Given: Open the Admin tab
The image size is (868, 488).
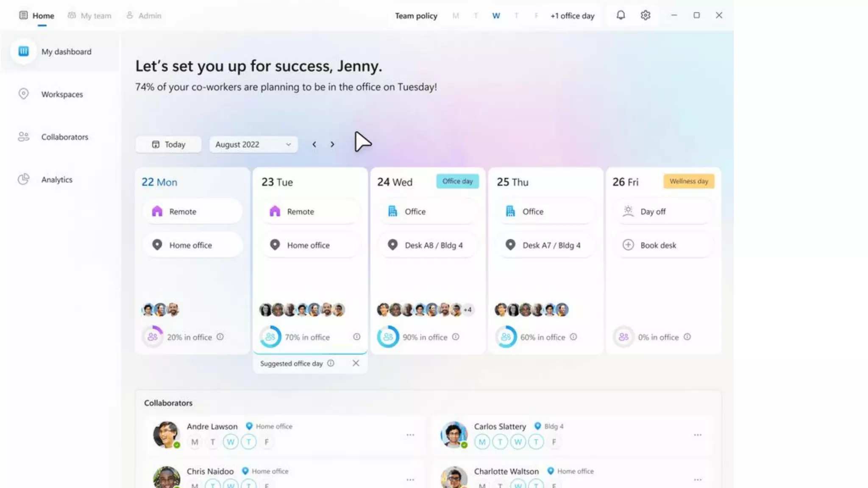Looking at the screenshot, I should point(144,16).
